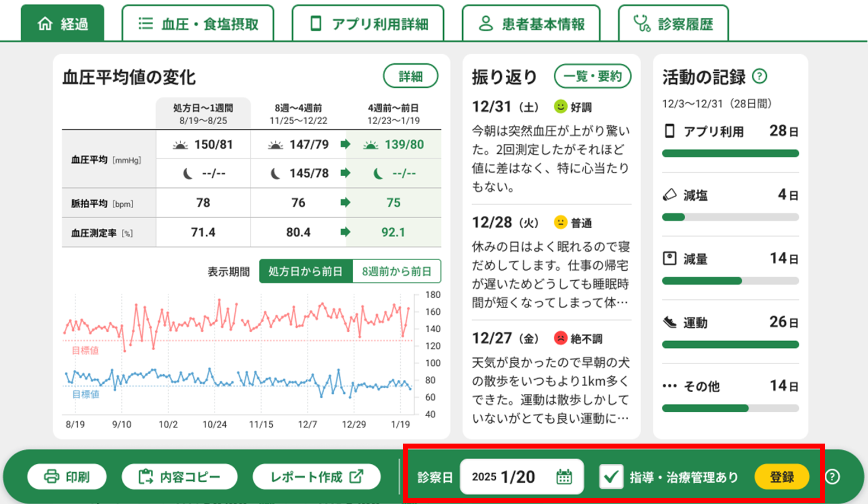Select 8週前から前日 display period
This screenshot has width=868, height=504.
tap(397, 271)
